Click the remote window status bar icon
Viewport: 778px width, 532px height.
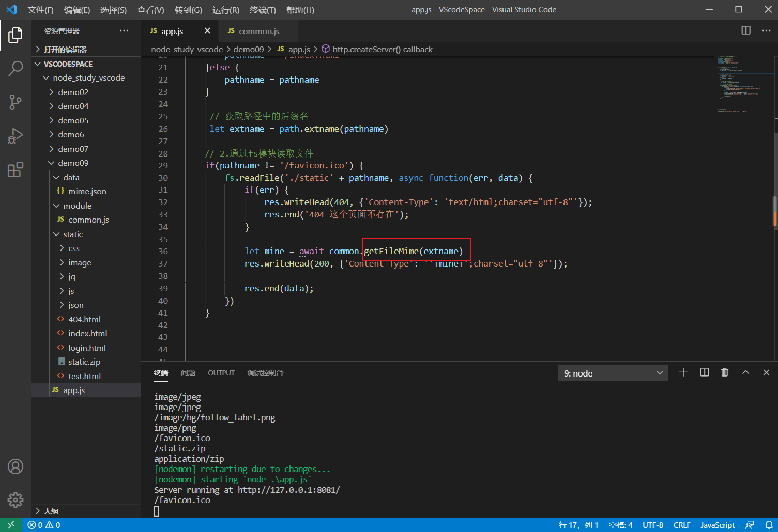[11, 525]
